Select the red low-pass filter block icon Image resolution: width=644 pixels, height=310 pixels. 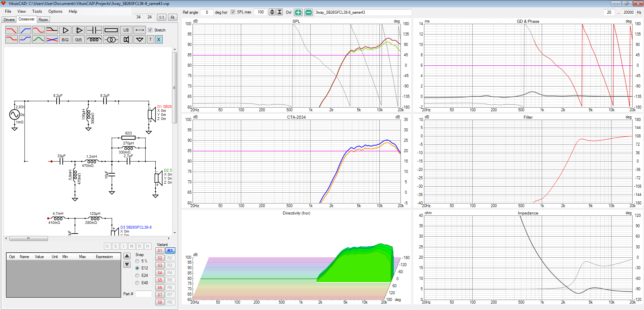[11, 30]
